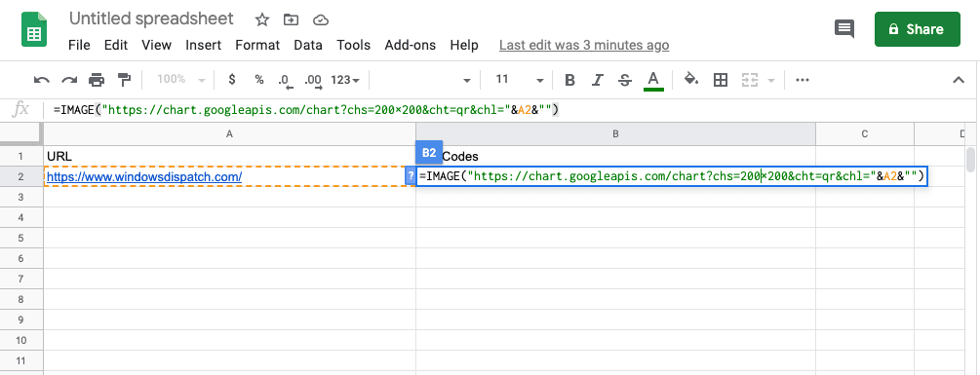Decrease decimal places

(x=285, y=80)
